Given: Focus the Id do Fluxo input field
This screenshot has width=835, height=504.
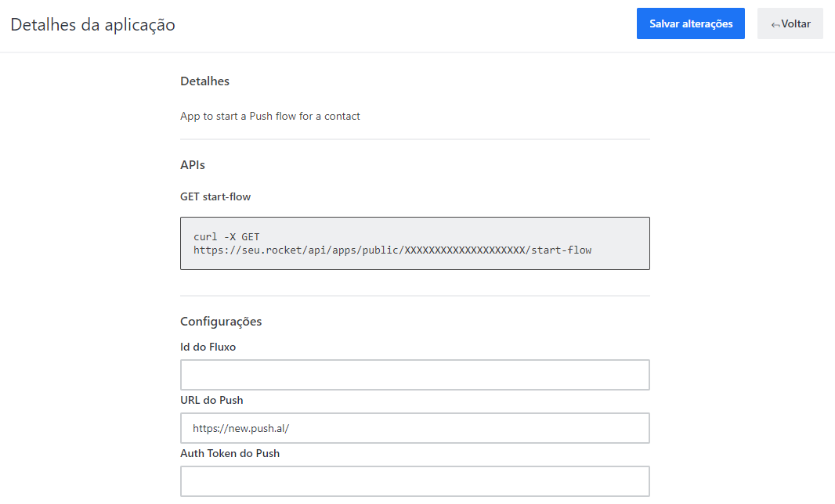Looking at the screenshot, I should [415, 375].
